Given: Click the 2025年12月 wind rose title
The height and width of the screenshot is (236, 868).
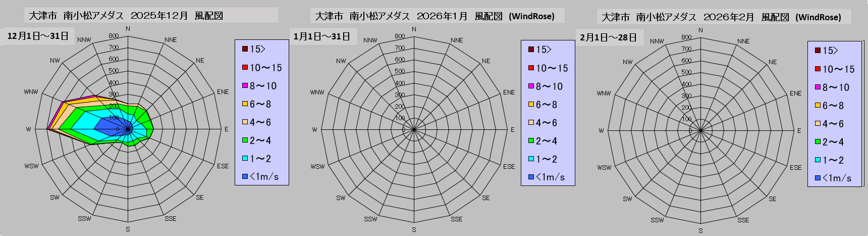Looking at the screenshot, I should coord(126,16).
